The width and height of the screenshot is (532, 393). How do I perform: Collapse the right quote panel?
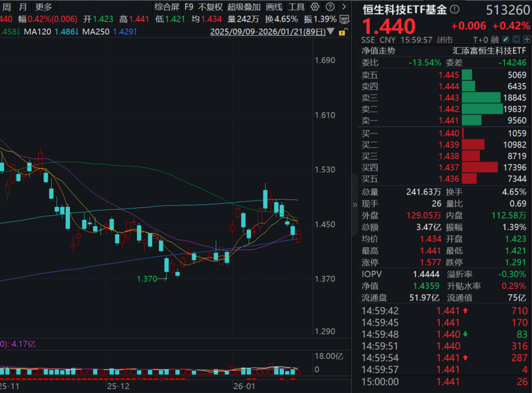pos(355,204)
